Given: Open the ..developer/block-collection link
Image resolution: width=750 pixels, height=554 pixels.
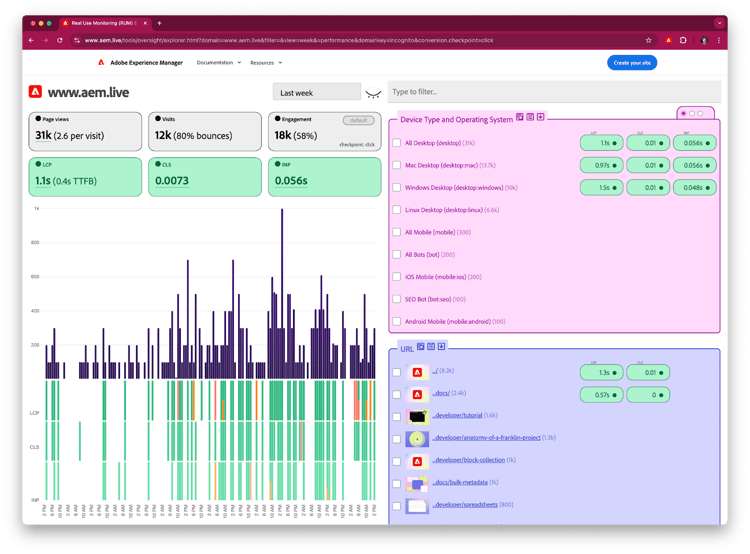Looking at the screenshot, I should tap(469, 460).
